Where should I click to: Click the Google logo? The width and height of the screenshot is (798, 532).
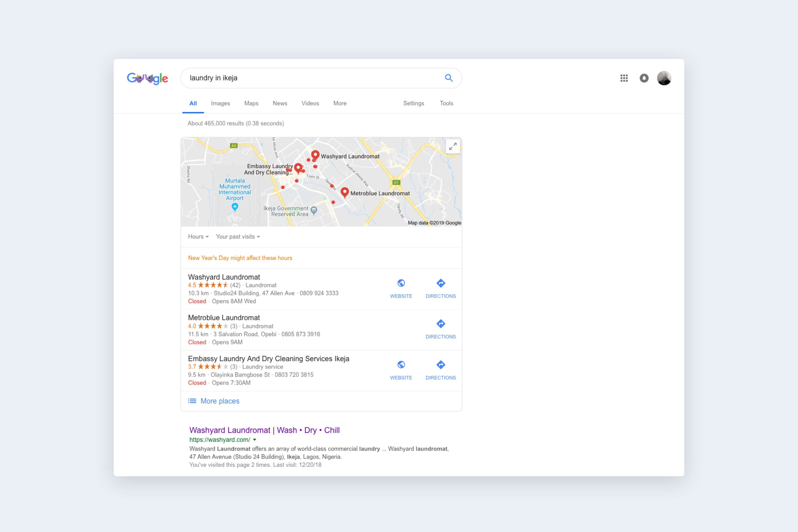(147, 78)
